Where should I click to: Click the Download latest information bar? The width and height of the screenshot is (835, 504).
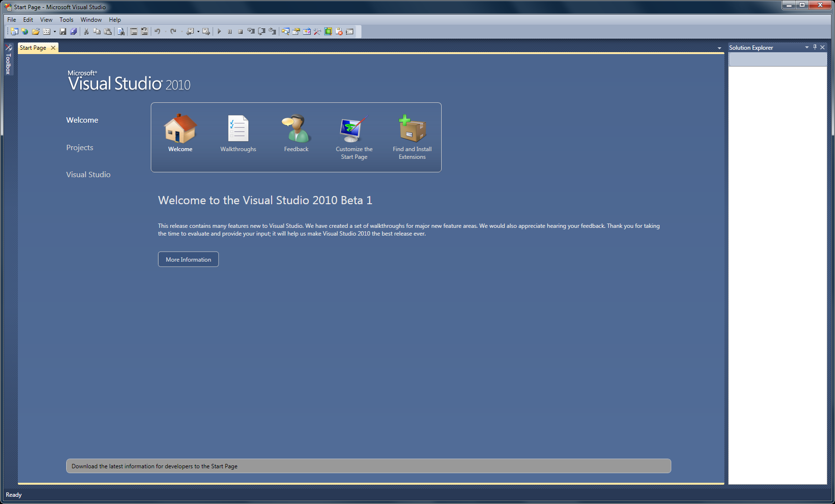[x=369, y=466]
